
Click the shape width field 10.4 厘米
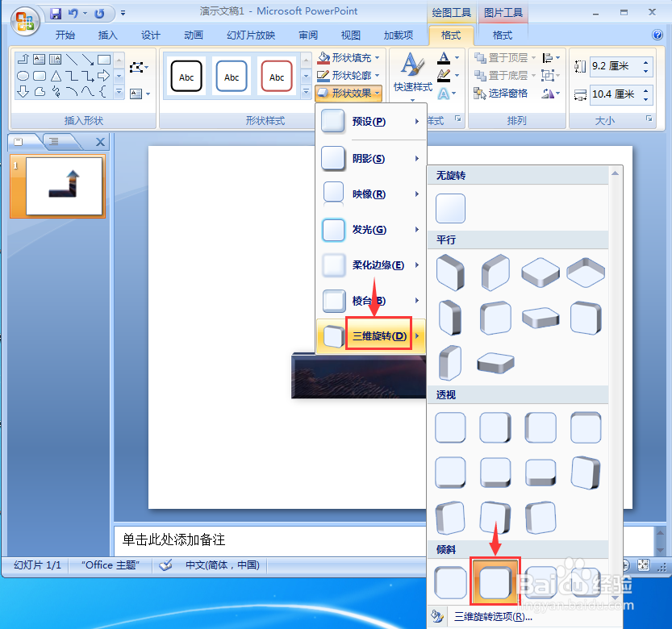[616, 94]
